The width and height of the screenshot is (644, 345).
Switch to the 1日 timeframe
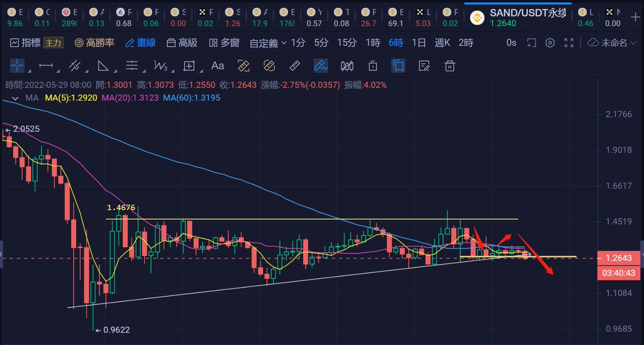click(x=419, y=42)
